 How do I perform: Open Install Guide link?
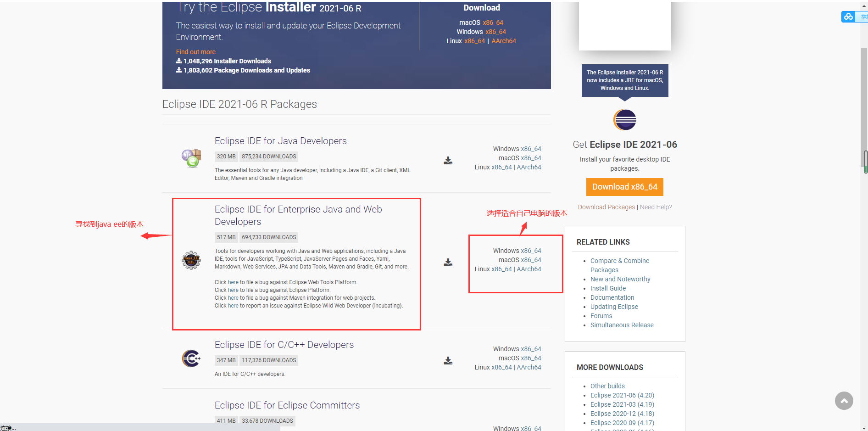[x=608, y=288]
